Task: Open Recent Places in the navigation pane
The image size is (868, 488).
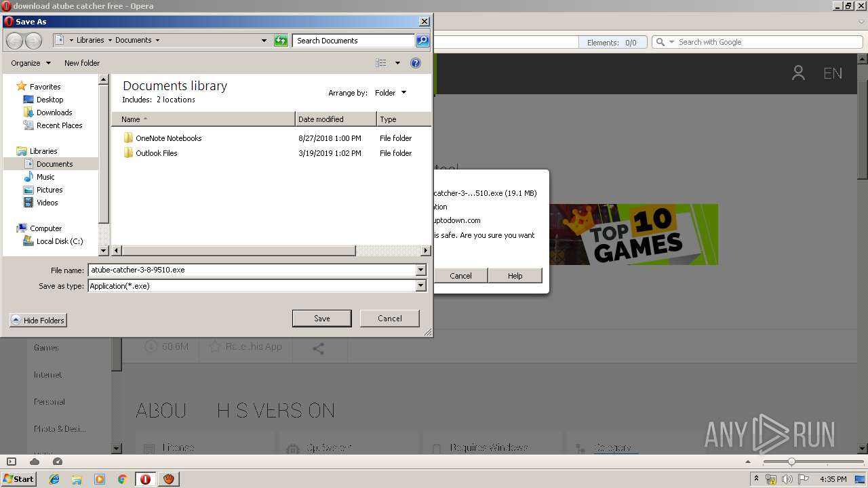Action: pos(59,125)
